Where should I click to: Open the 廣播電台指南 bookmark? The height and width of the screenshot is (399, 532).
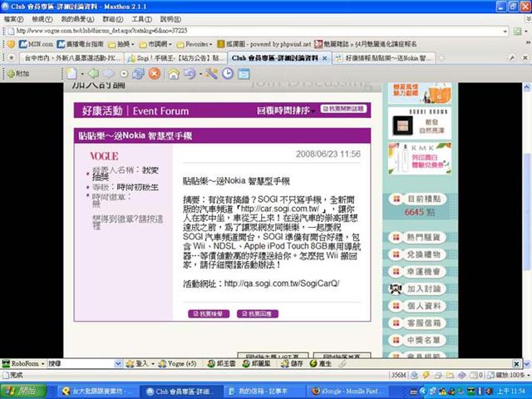tap(80, 44)
